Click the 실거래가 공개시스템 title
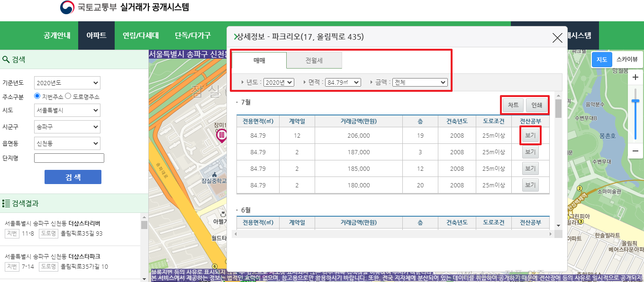The width and height of the screenshot is (644, 282). coord(155,8)
